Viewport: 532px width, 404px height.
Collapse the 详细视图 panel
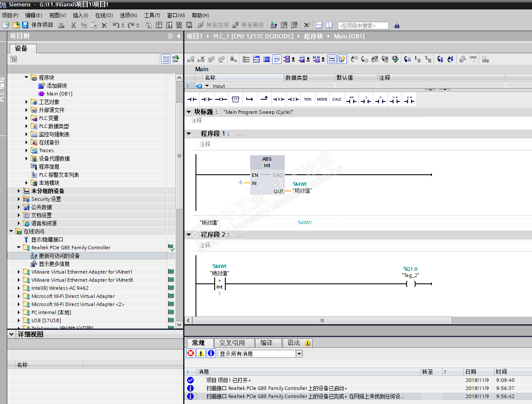point(12,335)
